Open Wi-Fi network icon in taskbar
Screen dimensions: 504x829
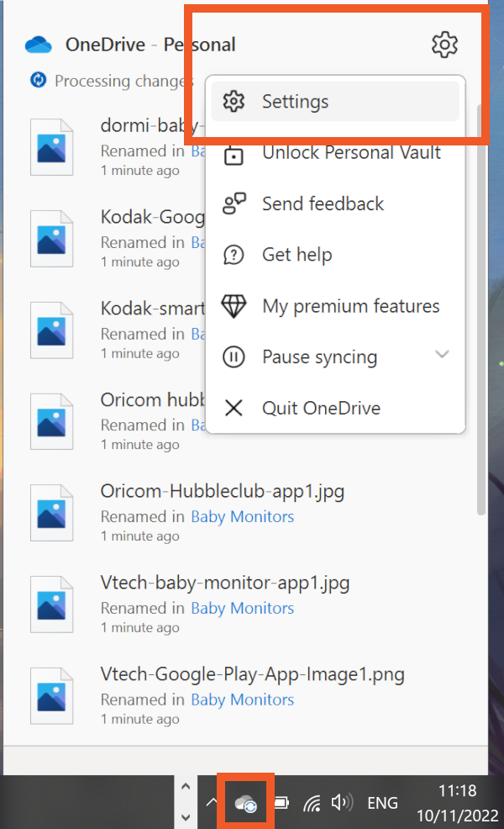point(312,803)
